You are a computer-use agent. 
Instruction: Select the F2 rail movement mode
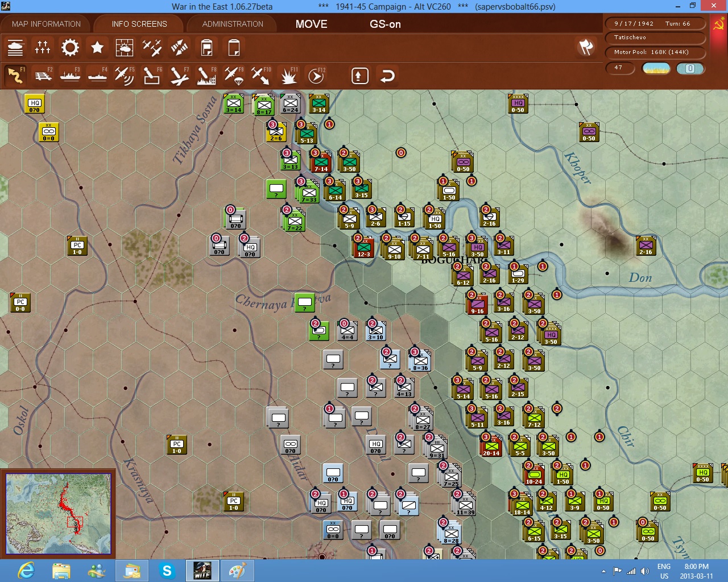click(43, 76)
